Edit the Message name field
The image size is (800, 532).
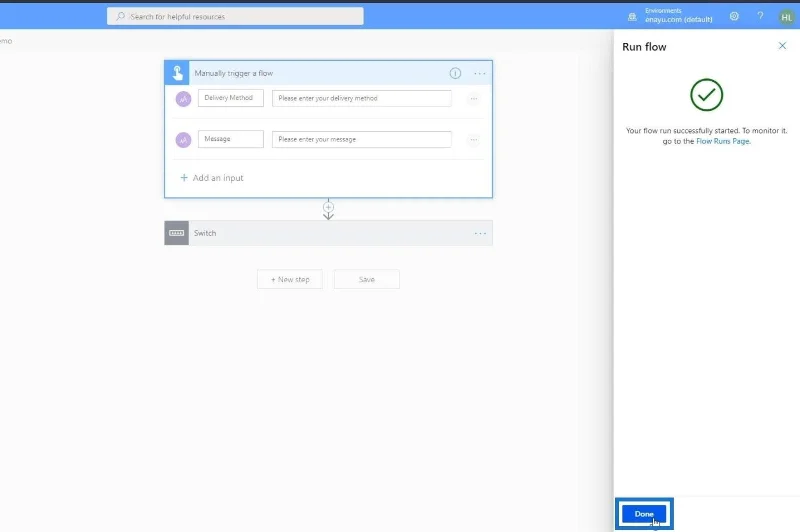click(231, 139)
